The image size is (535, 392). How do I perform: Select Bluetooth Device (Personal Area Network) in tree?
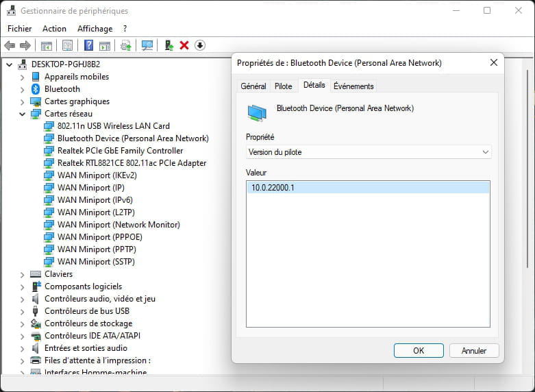coord(133,138)
